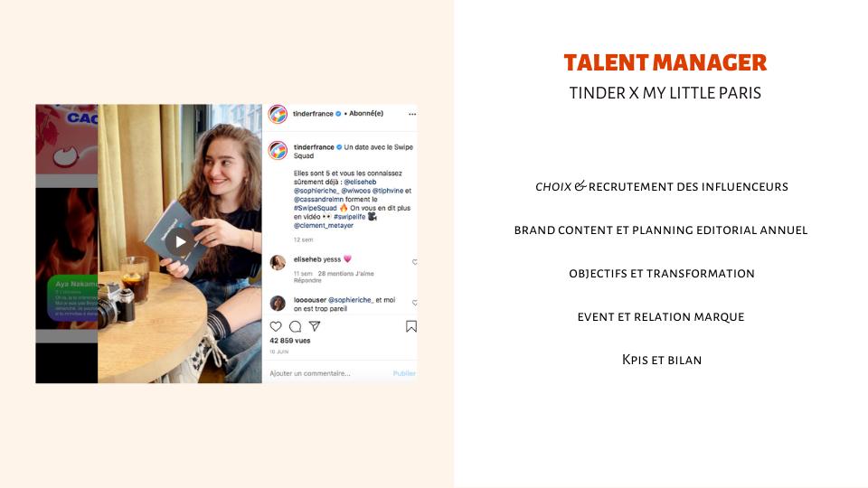The height and width of the screenshot is (488, 868).
Task: Click Répondre under eliseheb's comment
Action: [x=307, y=280]
